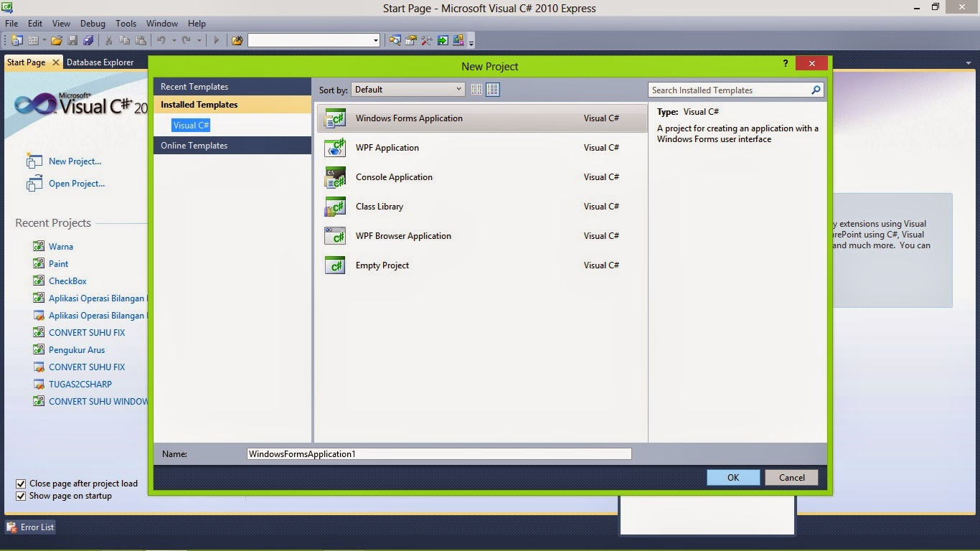Open the Help menu
This screenshot has width=980, height=551.
click(197, 24)
